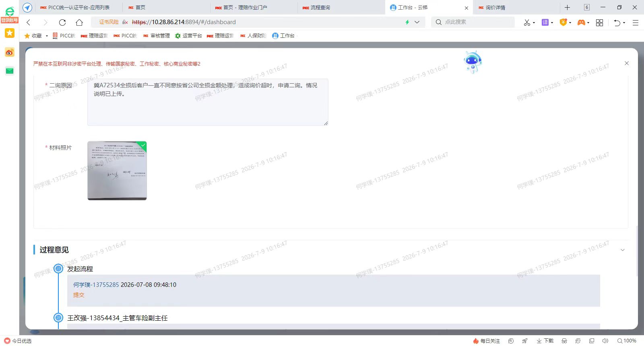Image resolution: width=644 pixels, height=346 pixels.
Task: Click the 发起流程 timeline node icon
Action: (x=58, y=269)
